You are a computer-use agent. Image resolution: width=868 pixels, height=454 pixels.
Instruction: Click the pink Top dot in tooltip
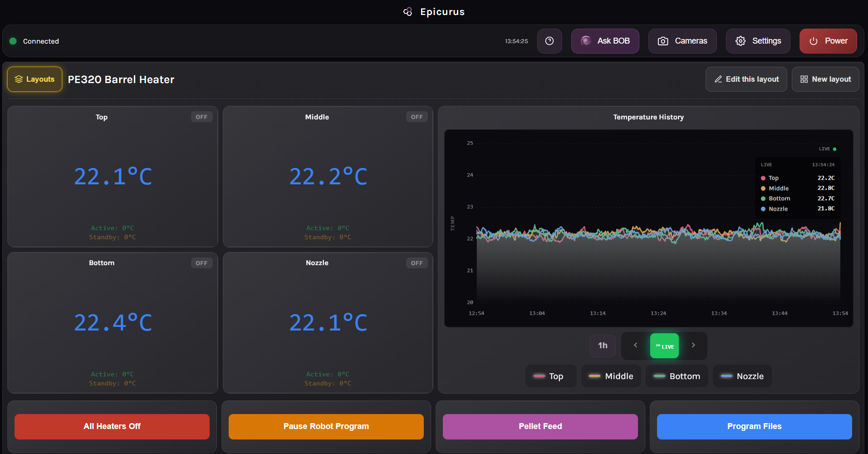763,178
